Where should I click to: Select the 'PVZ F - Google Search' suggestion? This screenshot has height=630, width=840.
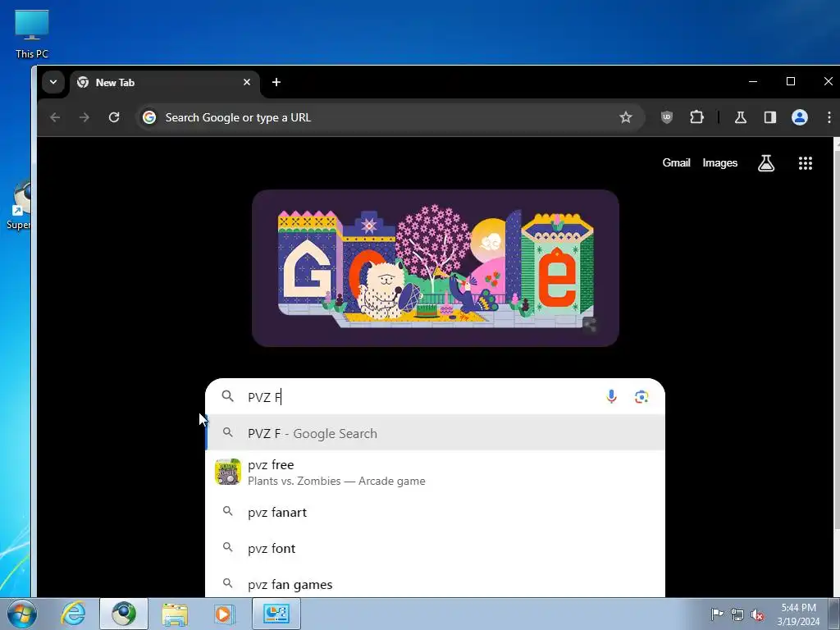coord(435,433)
